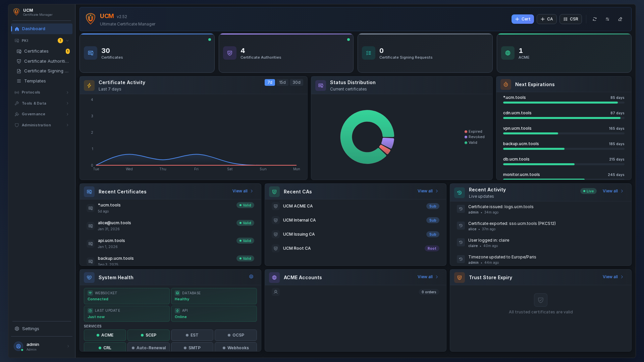Switch Certificate Activity to the 30d tab

(296, 82)
